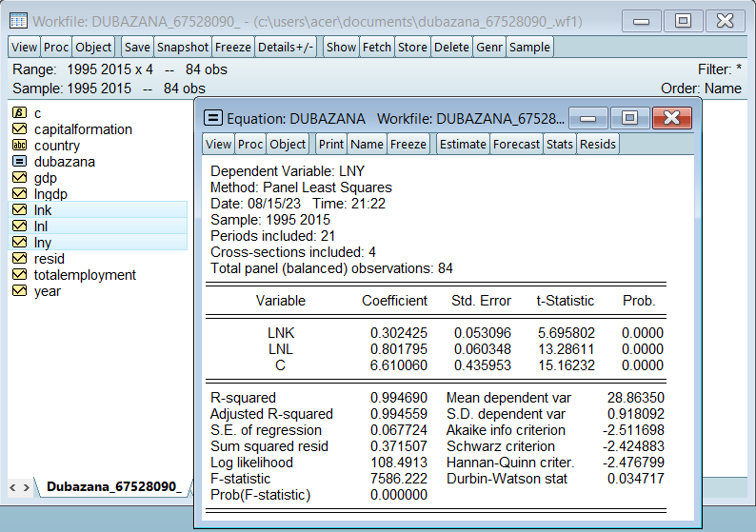Screen dimensions: 756x532
Task: Select the lngdp series icon
Action: coord(18,194)
